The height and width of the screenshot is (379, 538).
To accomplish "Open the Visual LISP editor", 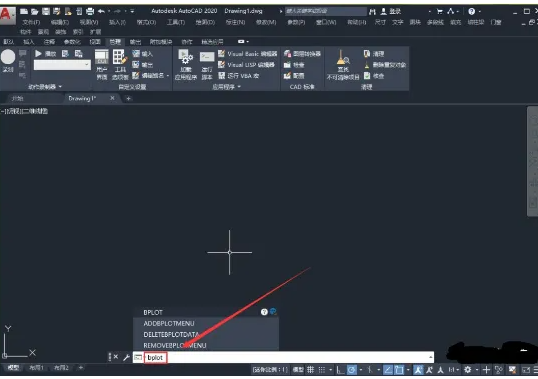I will click(x=246, y=65).
